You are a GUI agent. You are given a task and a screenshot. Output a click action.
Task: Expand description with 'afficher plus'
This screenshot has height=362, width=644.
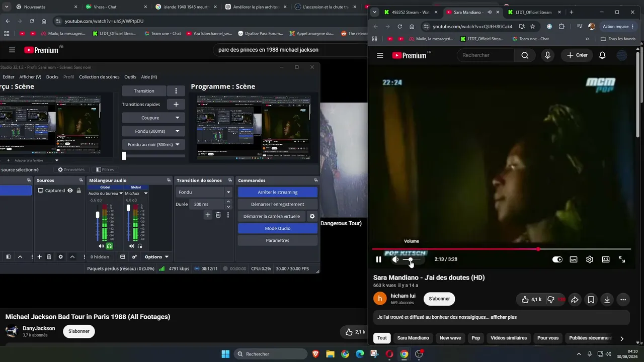504,317
